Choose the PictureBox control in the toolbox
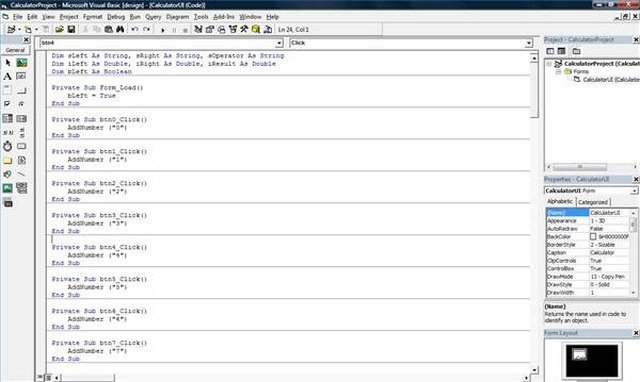The image size is (640, 382). (22, 62)
